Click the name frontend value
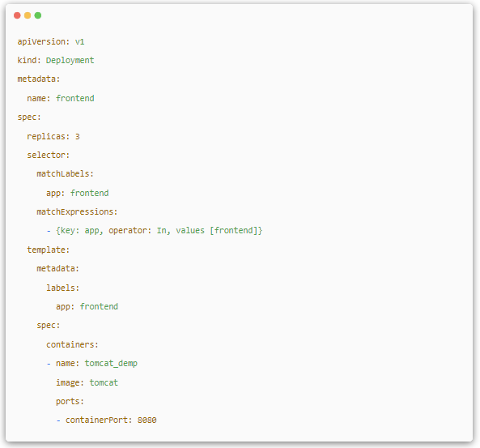480x448 pixels. click(75, 98)
